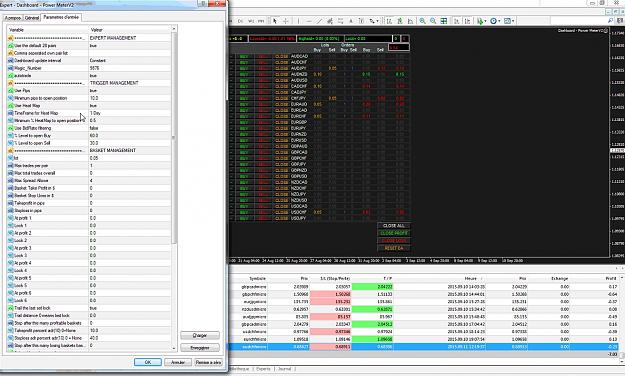Expand dropdown arrow beside periods clock icon
Image resolution: width=625 pixels, height=376 pixels.
[x=499, y=21]
